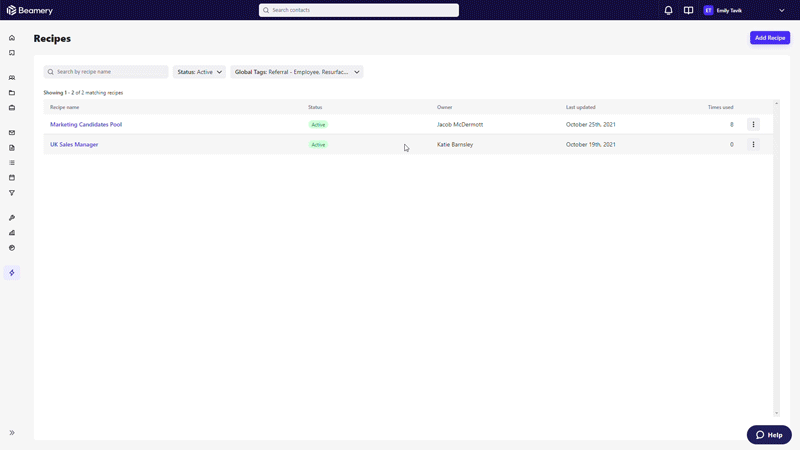Open the list lines sidebar icon
The width and height of the screenshot is (800, 450).
coord(12,163)
